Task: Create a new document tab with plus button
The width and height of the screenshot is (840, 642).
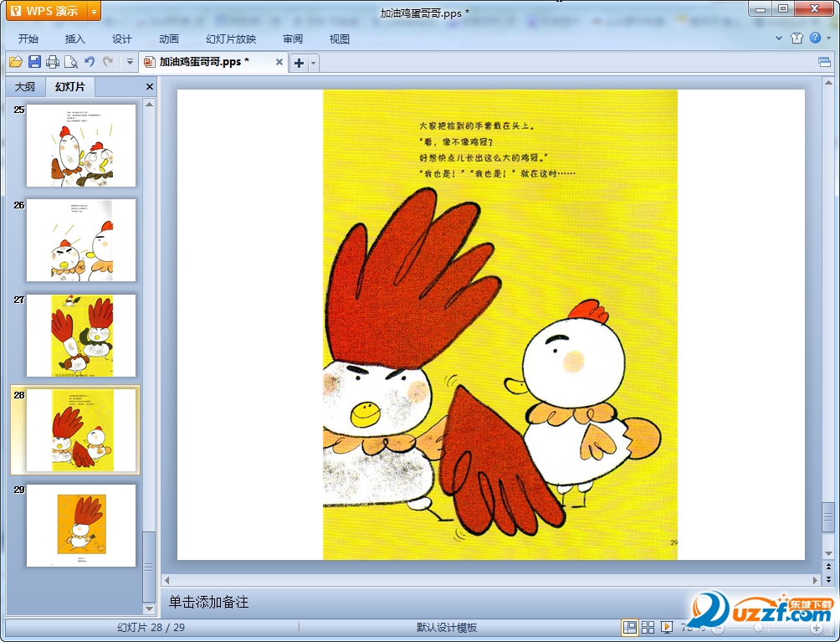Action: (299, 64)
